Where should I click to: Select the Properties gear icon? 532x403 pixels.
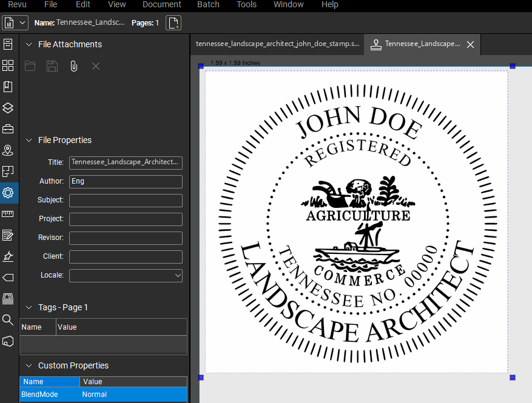8,193
